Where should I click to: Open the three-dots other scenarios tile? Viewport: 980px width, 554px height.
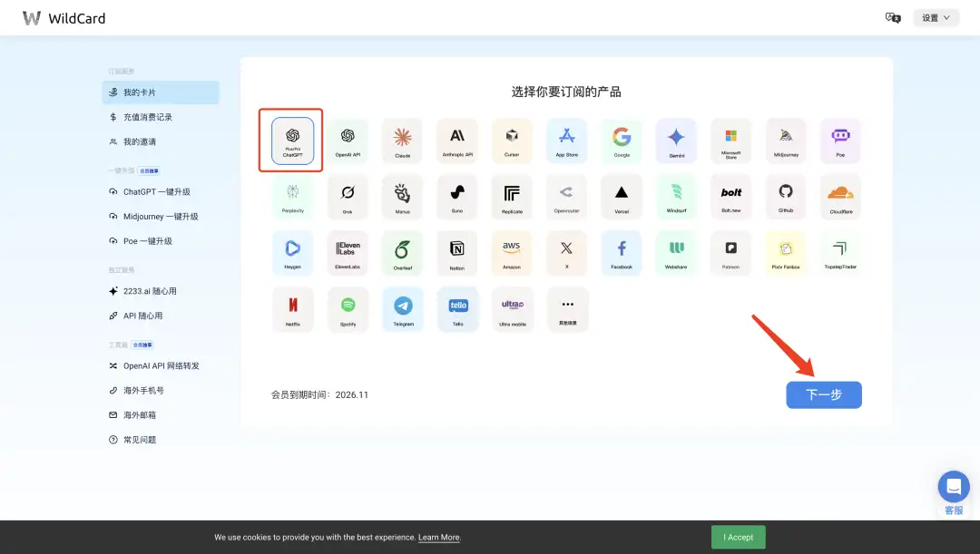(567, 310)
